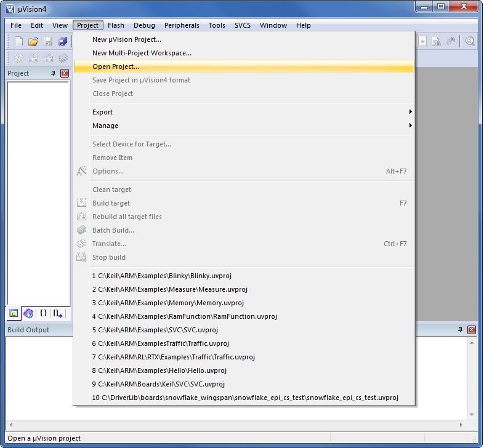
Task: Open recent project Blinky.uvproj
Action: [x=244, y=276]
